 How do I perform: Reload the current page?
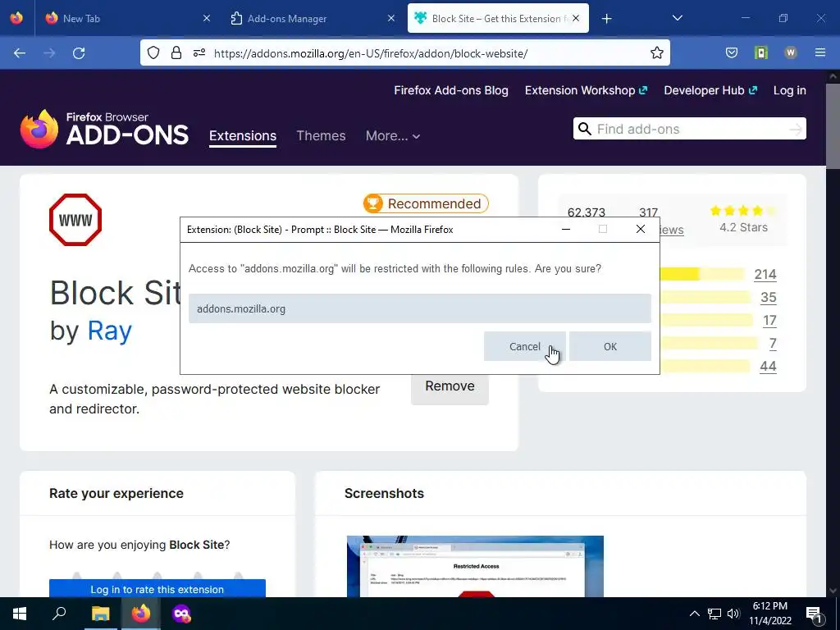(x=79, y=53)
